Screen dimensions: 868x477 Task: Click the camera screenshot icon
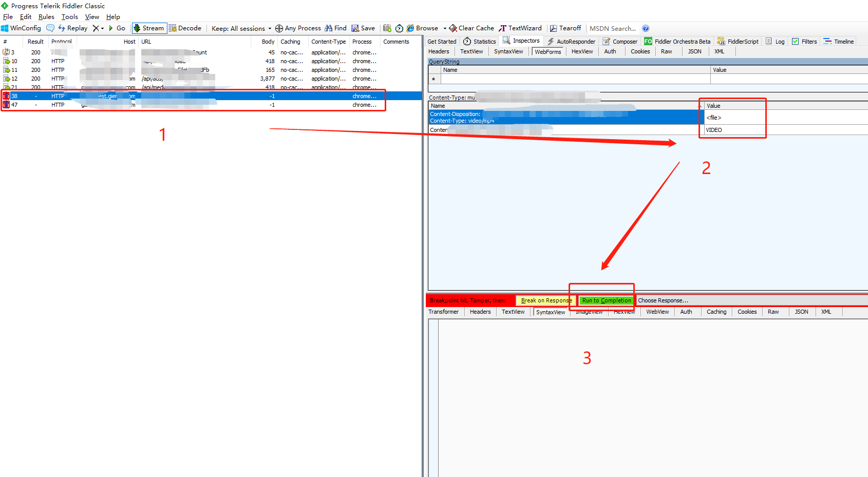387,28
